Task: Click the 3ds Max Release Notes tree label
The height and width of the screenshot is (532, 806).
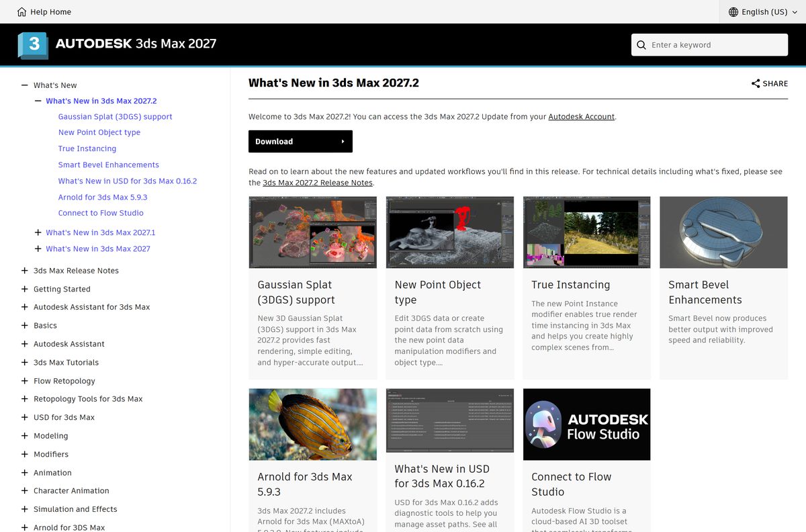Action: click(76, 271)
